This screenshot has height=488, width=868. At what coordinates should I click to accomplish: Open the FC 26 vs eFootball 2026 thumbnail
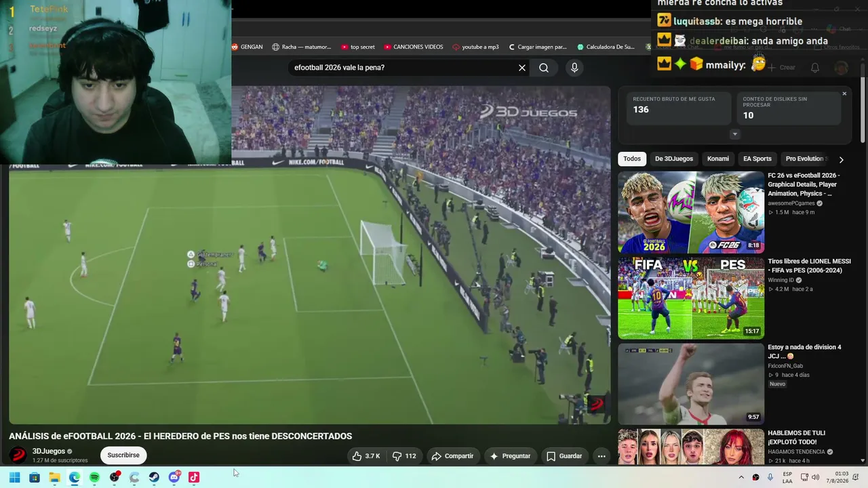(691, 212)
